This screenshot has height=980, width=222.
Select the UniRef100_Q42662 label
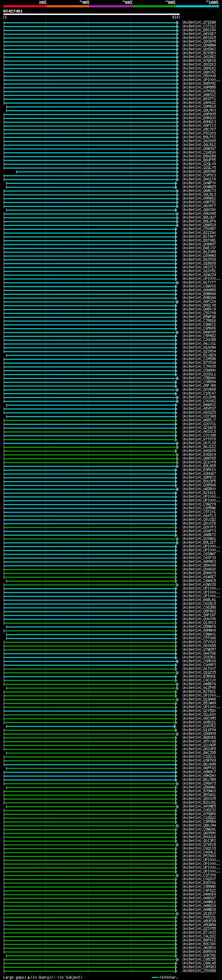(x=199, y=57)
